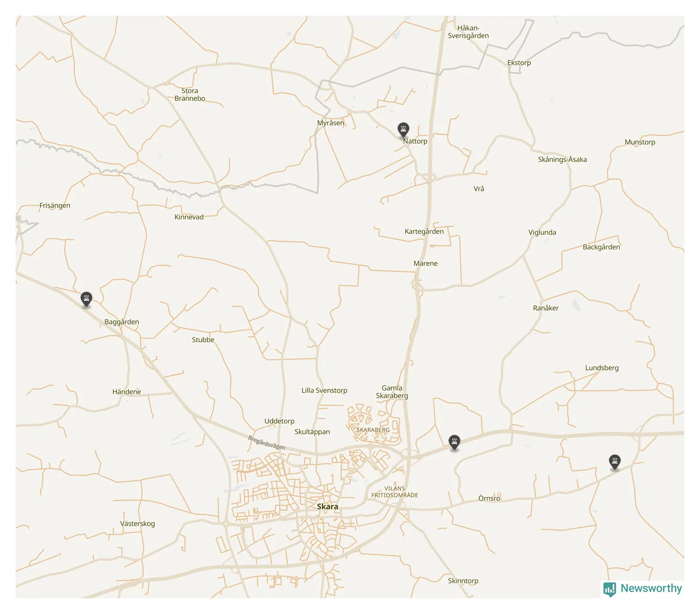Click the Skara city label
The height and width of the screenshot is (614, 700).
(x=328, y=506)
